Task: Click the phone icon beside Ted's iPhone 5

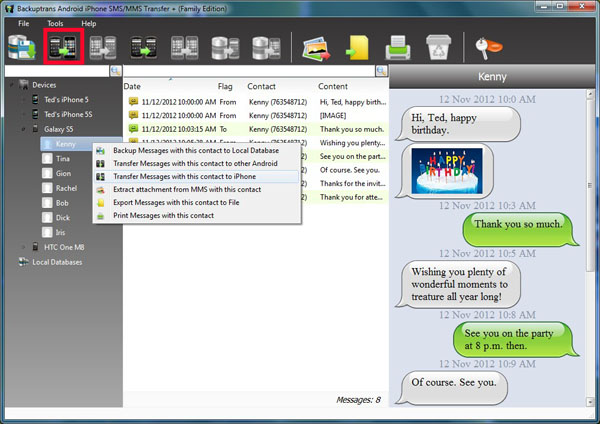Action: (35, 99)
